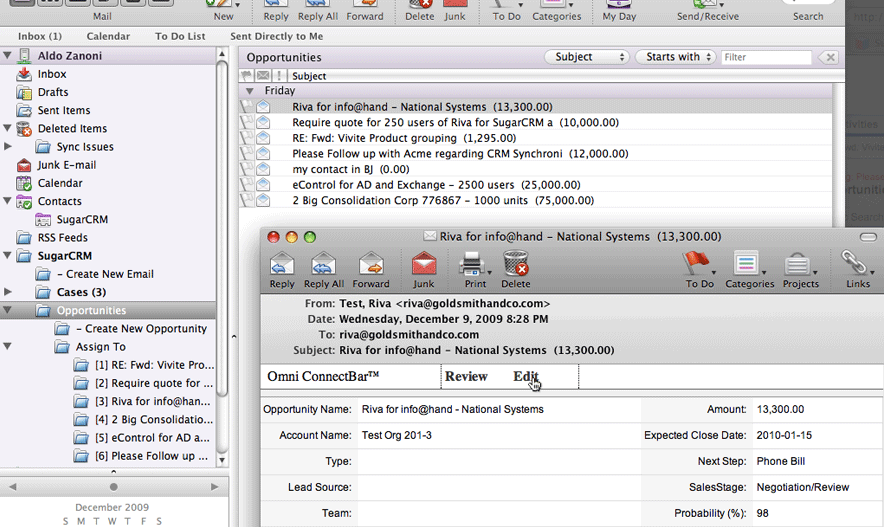Print the opened opportunity message
The image size is (884, 527).
[473, 266]
